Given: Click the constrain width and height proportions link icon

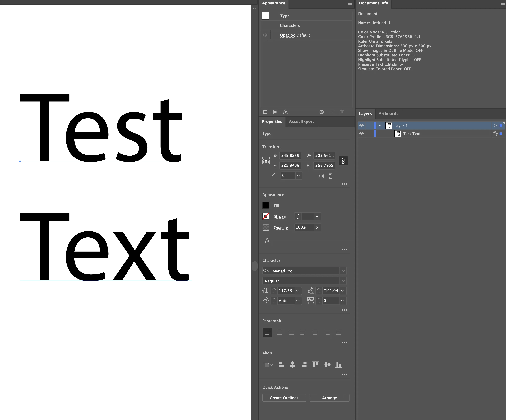Looking at the screenshot, I should click(x=343, y=161).
